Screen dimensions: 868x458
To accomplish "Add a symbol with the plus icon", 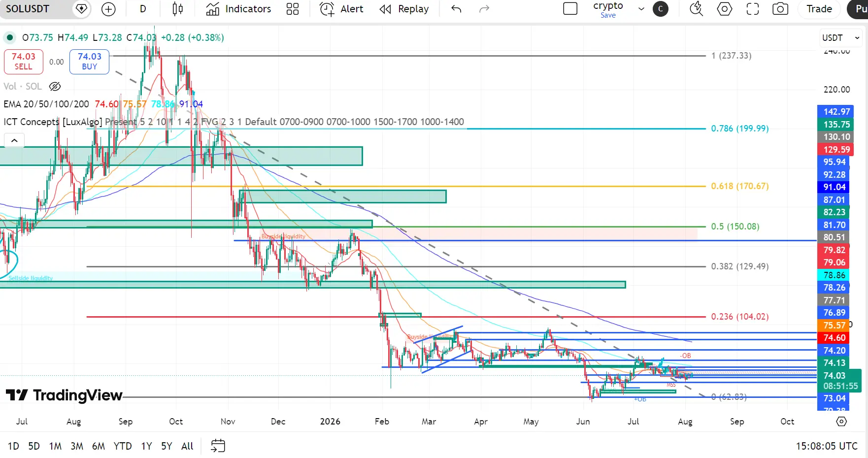I will click(108, 9).
